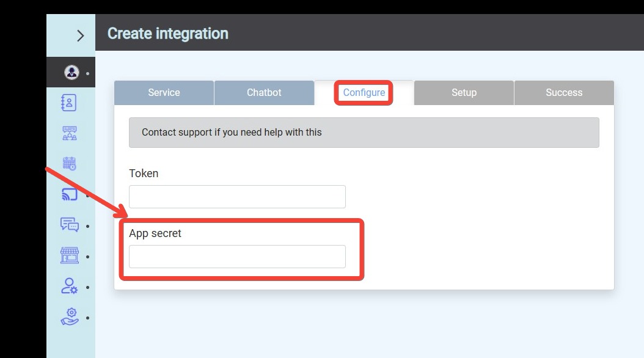Screen dimensions: 644x358
Task: Open the chat messages icon
Action: click(70, 225)
